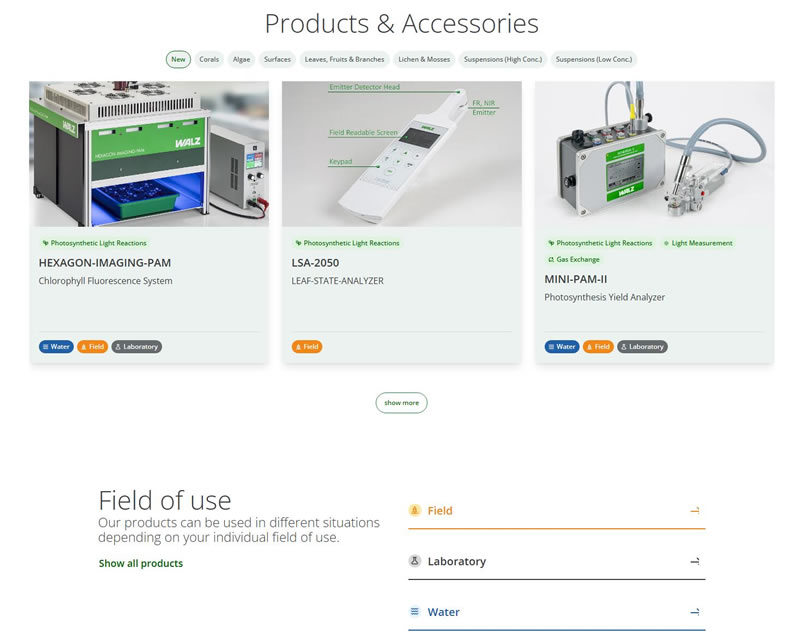Select Leaves, Fruits & Branches filter tab
Viewport: 800px width, 638px height.
[x=344, y=59]
